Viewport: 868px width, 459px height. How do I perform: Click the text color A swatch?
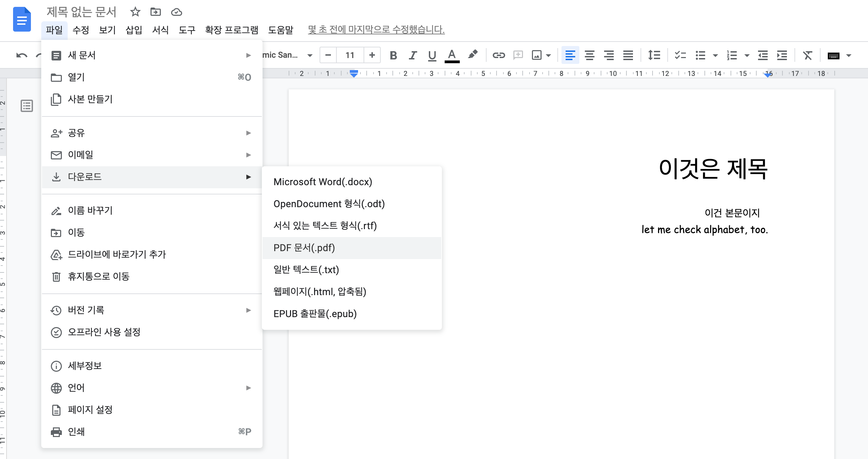tap(452, 55)
